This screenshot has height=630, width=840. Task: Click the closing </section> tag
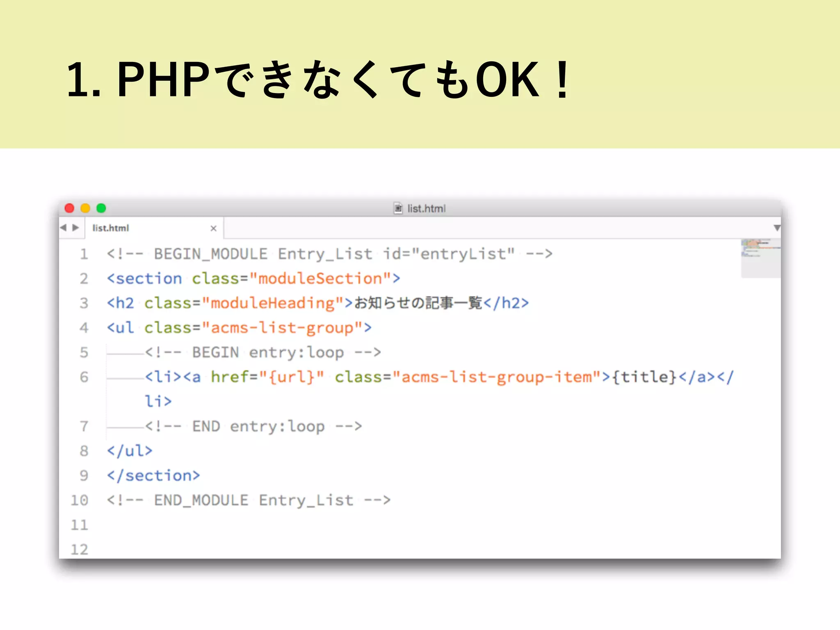pyautogui.click(x=153, y=475)
